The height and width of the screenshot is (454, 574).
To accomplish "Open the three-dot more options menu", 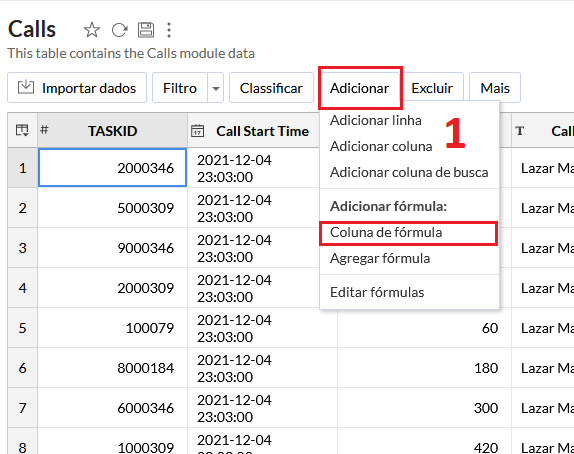I will pos(169,30).
